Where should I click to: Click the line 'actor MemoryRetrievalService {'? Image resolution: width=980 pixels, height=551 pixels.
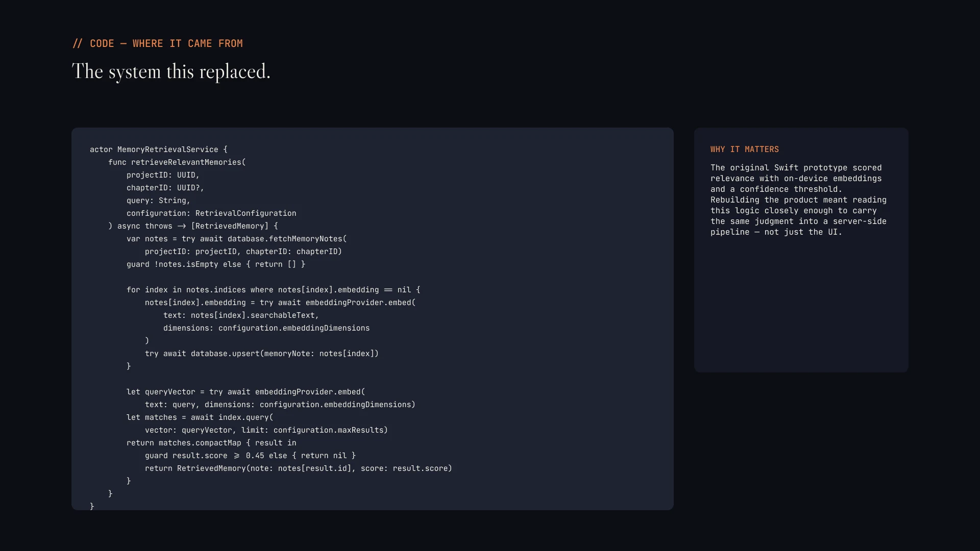pyautogui.click(x=159, y=149)
